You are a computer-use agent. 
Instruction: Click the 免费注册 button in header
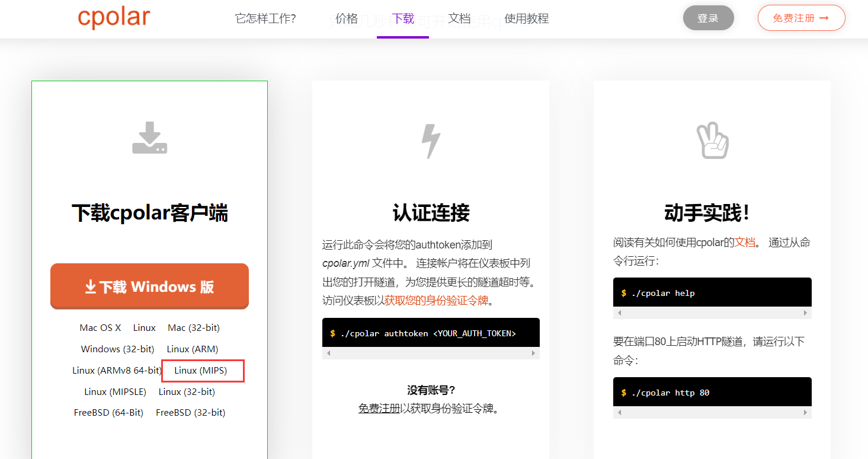801,18
